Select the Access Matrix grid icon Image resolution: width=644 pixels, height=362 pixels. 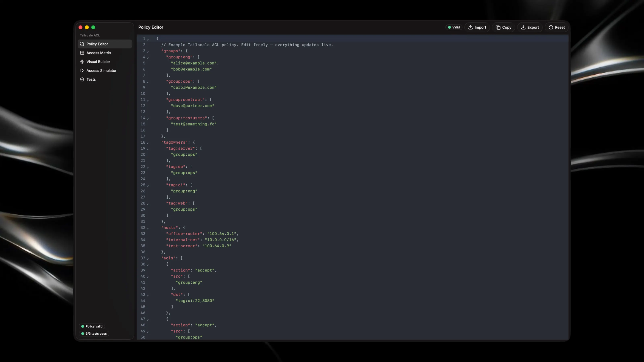82,53
